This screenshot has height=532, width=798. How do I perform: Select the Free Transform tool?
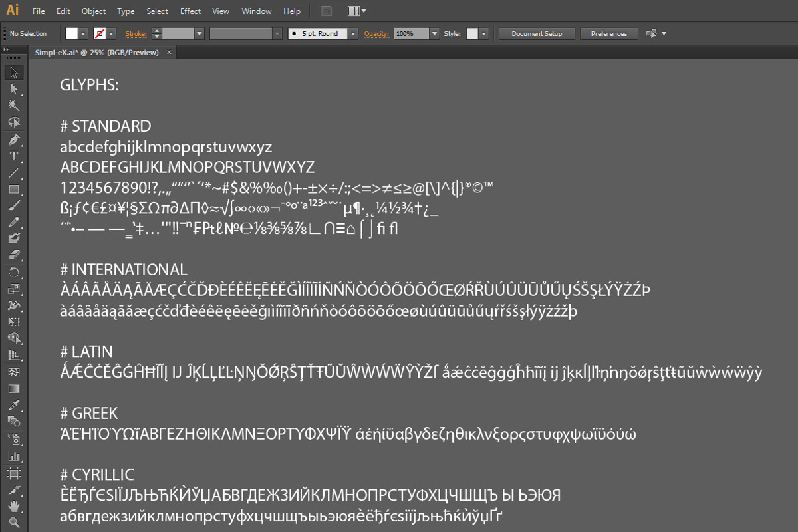[14, 323]
